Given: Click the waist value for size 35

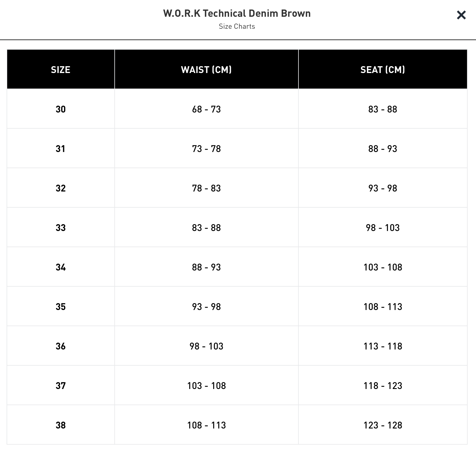Looking at the screenshot, I should (x=206, y=307).
